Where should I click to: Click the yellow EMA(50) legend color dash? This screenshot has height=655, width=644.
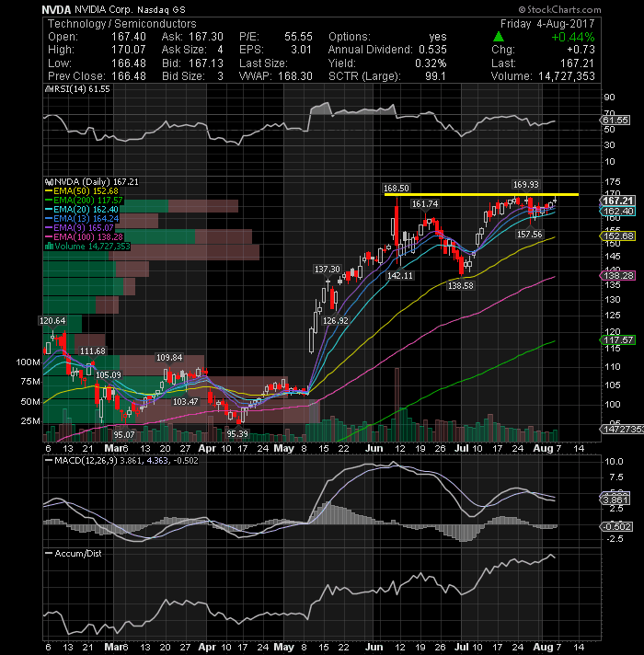pyautogui.click(x=49, y=191)
